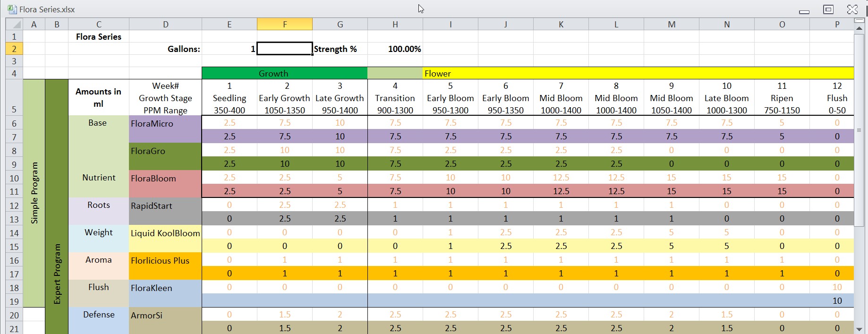This screenshot has height=334, width=868.
Task: Click the Liquid KoolBloom label cell
Action: point(165,233)
